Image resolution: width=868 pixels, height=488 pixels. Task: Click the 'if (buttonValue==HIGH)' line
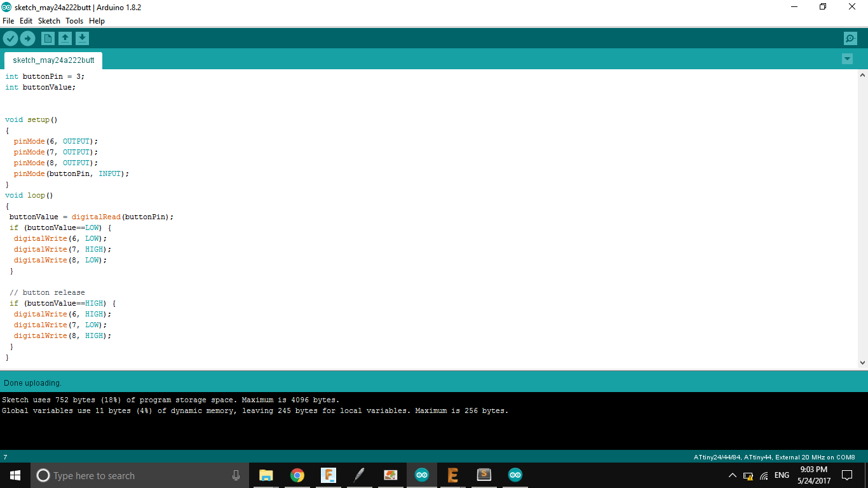(x=62, y=303)
